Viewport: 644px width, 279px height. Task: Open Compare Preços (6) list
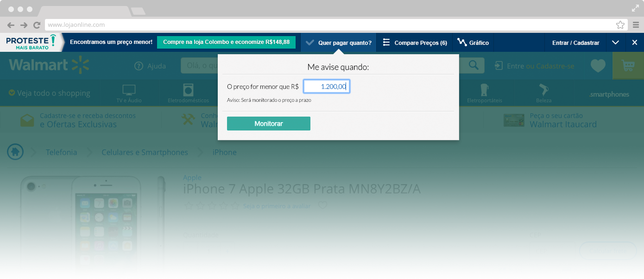[x=415, y=43]
